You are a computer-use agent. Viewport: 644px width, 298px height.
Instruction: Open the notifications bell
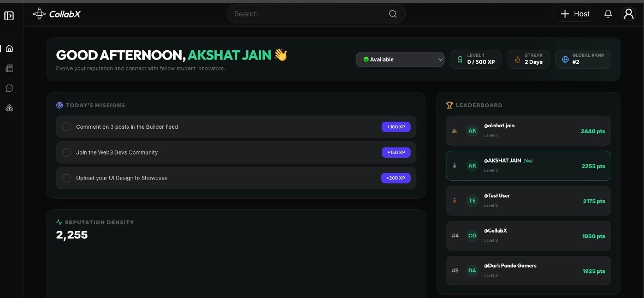pyautogui.click(x=608, y=14)
